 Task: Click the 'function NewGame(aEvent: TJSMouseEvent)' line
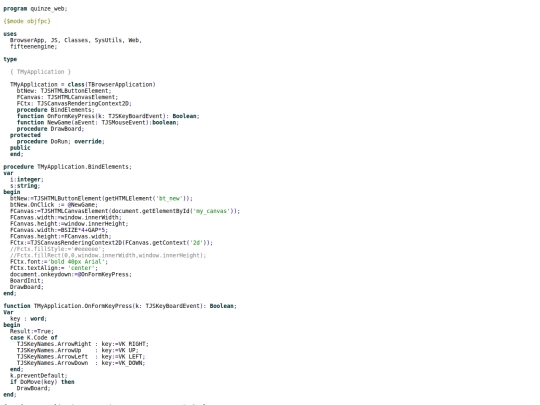point(98,122)
